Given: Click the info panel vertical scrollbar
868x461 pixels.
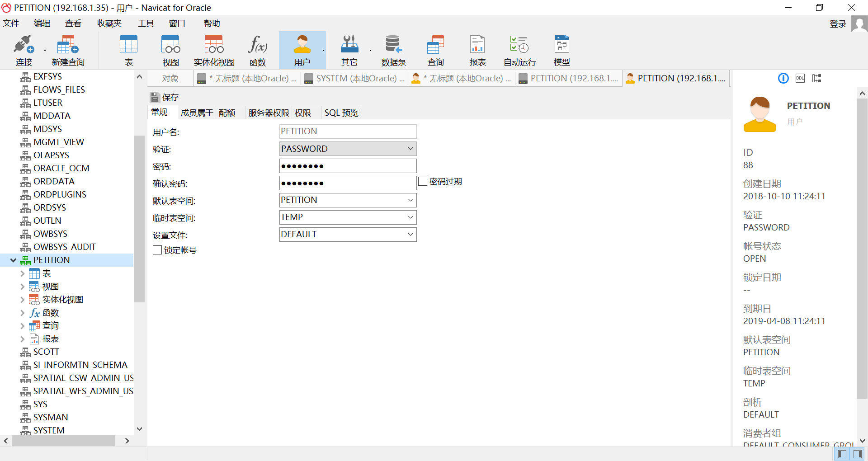Looking at the screenshot, I should 862,249.
